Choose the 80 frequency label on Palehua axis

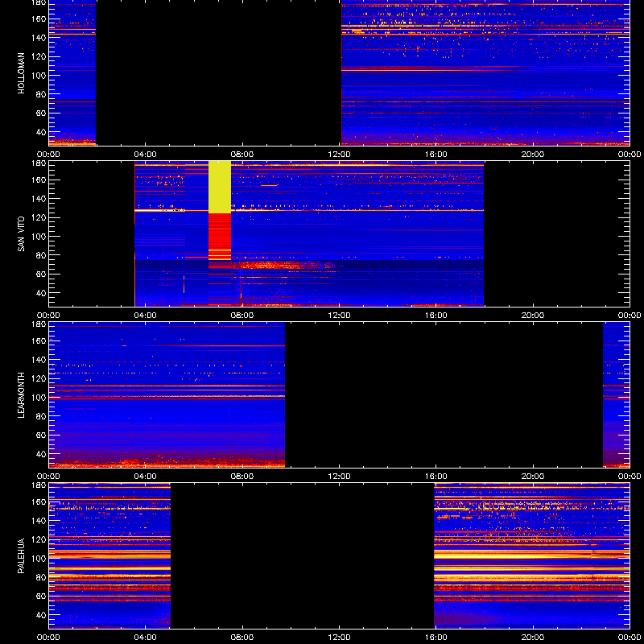click(x=41, y=577)
